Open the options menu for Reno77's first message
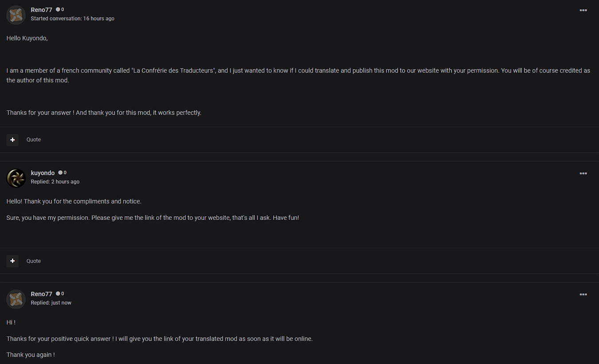Screen dimensions: 599x364 point(583,10)
